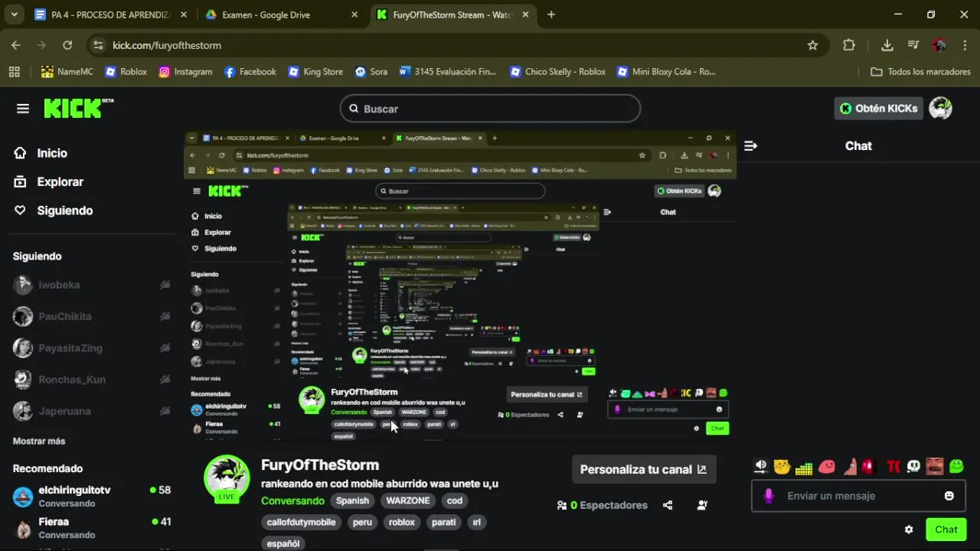Click the Spanish tag
The image size is (980, 551).
pyautogui.click(x=353, y=500)
